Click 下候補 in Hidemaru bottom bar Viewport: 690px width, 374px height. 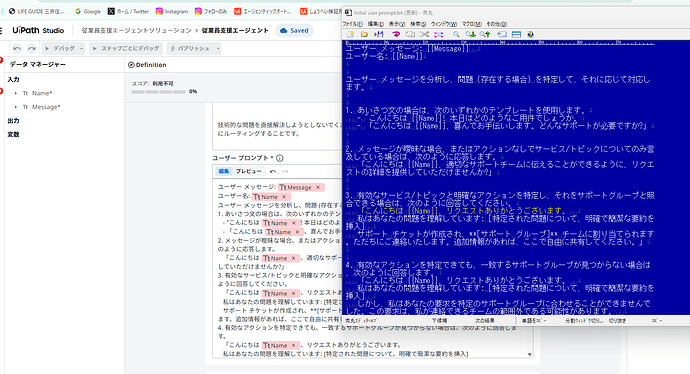click(x=439, y=321)
